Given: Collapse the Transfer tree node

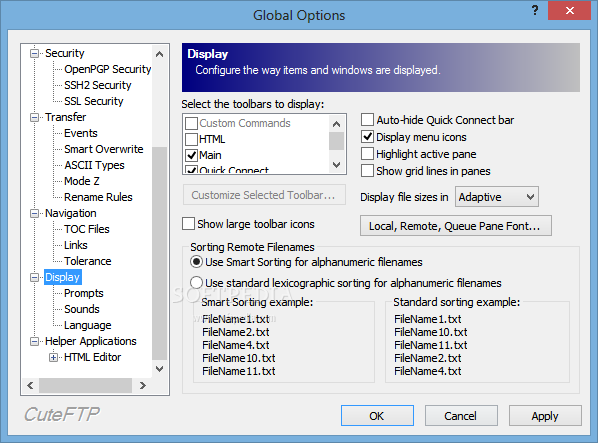Looking at the screenshot, I should coord(35,117).
